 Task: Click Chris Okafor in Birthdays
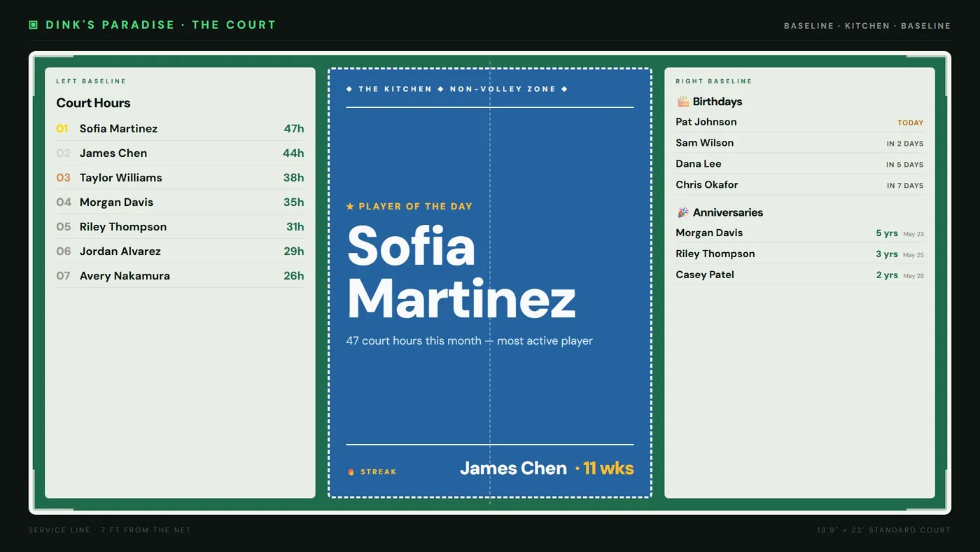707,185
